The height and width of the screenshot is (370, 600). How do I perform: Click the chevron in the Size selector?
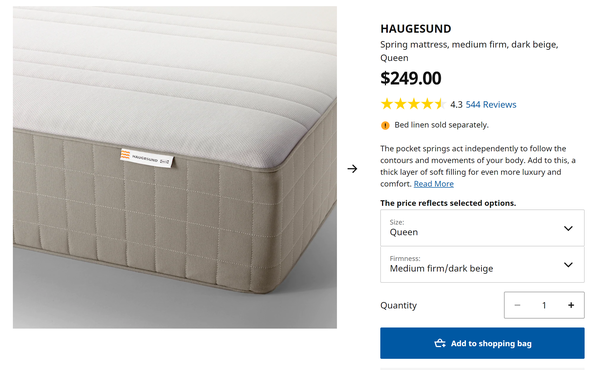(x=568, y=228)
